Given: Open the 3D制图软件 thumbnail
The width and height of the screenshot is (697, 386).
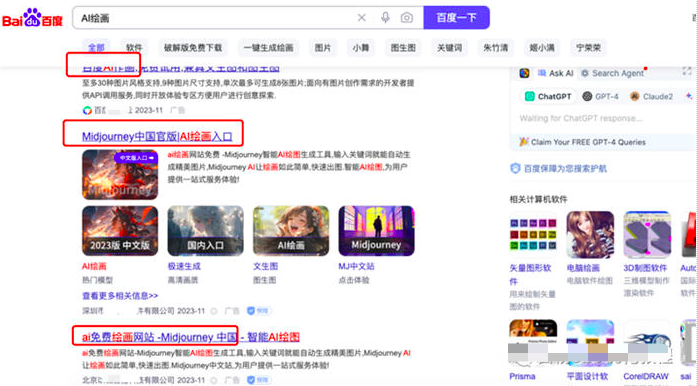Looking at the screenshot, I should tap(647, 234).
